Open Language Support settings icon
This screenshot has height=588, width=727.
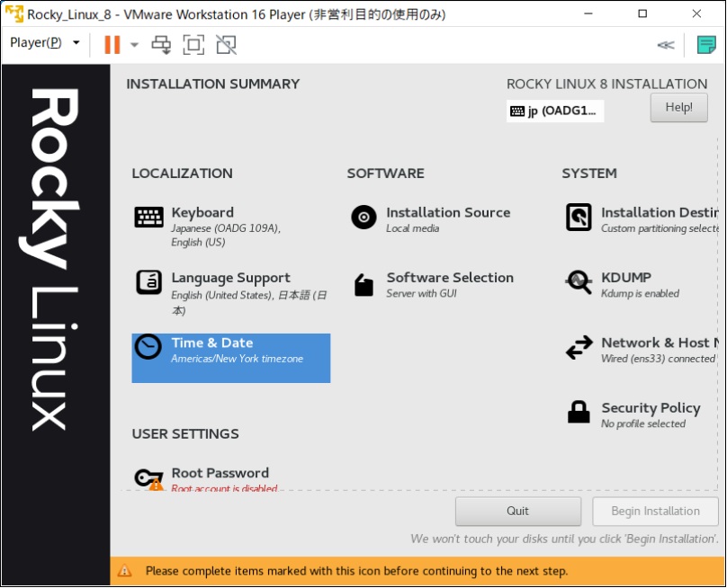coord(148,281)
